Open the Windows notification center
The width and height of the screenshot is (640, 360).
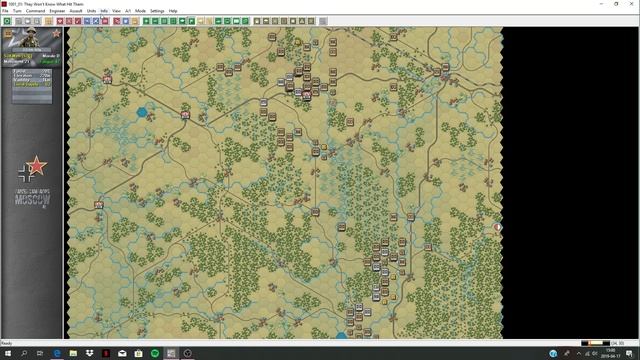[629, 353]
